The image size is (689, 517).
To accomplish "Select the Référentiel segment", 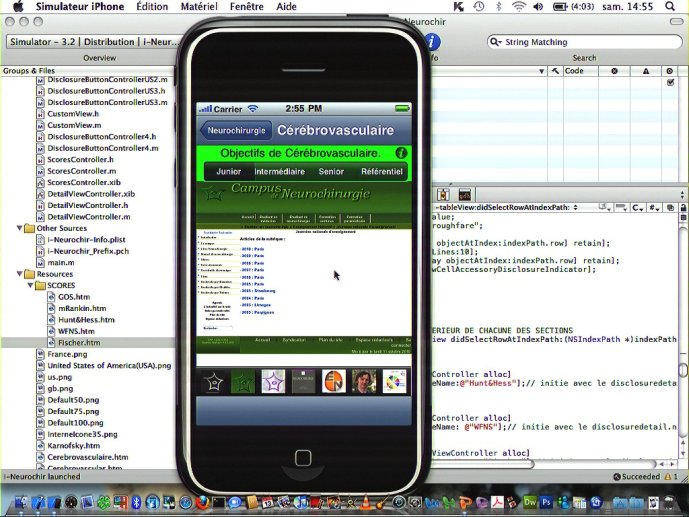I will pos(382,172).
